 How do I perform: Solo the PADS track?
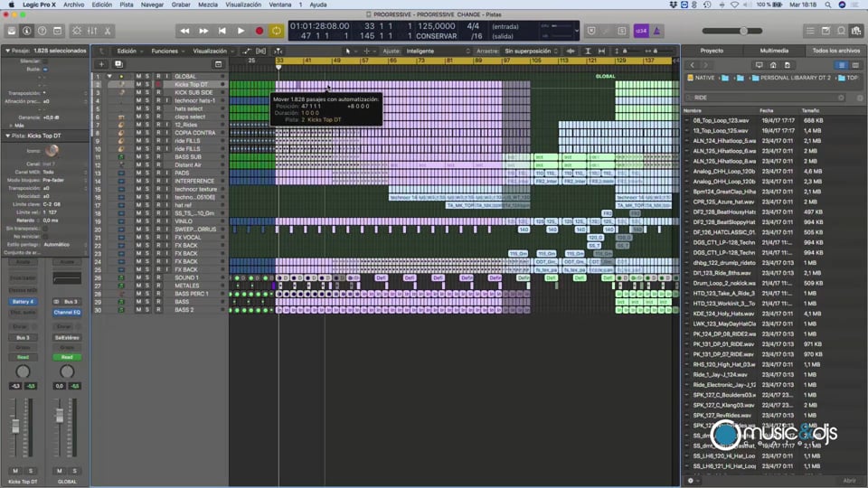pos(146,174)
